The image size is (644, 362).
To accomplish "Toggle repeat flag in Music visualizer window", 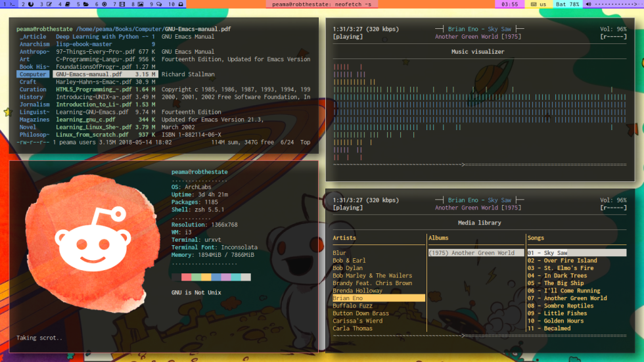I will (x=613, y=37).
